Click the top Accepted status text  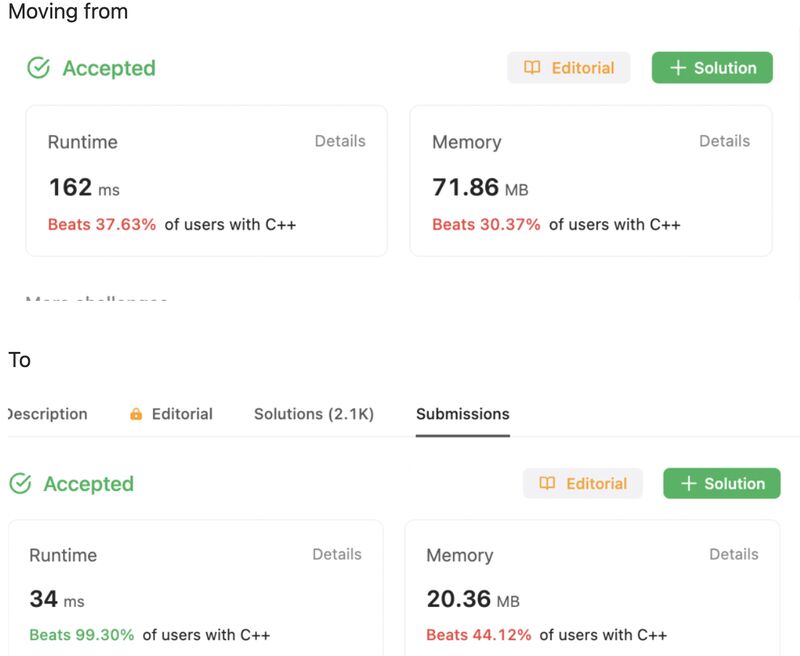[x=109, y=68]
